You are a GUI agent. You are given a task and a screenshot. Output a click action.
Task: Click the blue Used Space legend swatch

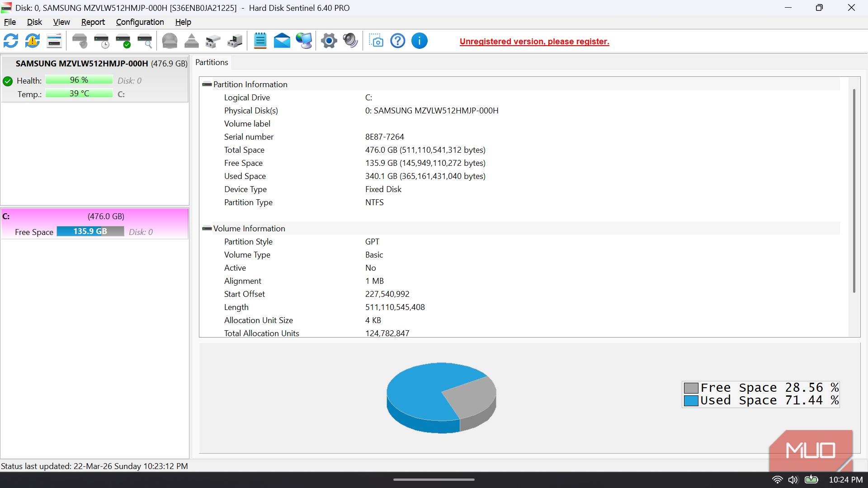pos(691,401)
